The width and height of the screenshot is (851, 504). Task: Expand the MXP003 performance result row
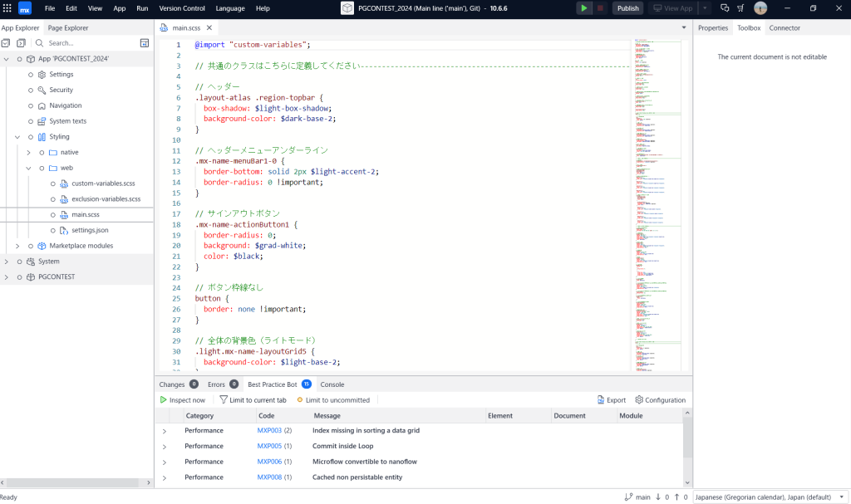coord(165,431)
